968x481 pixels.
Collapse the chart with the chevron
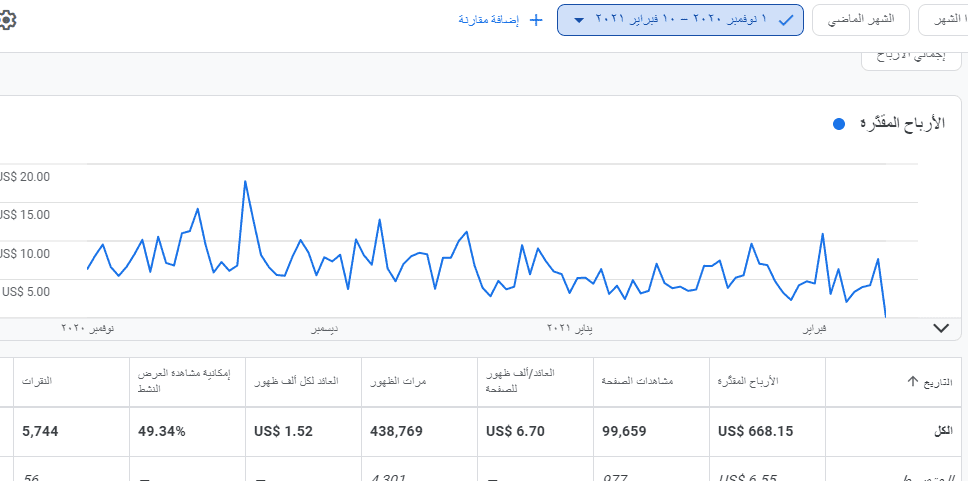coord(940,328)
